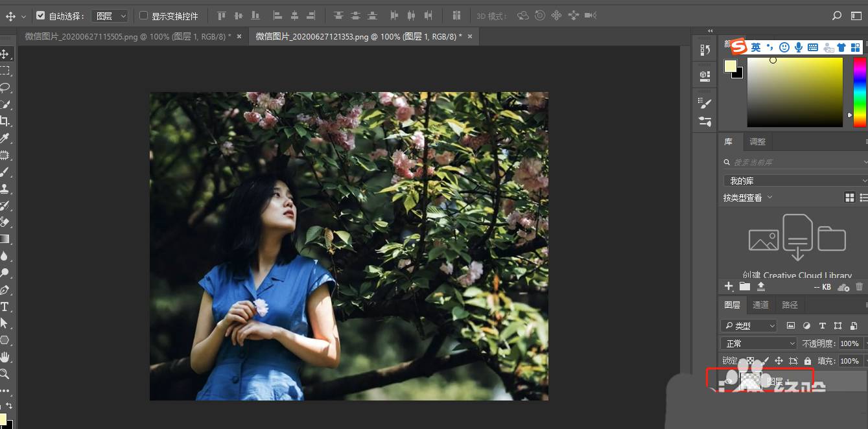Screen dimensions: 868x429
Task: Open the 调整 panel tab
Action: pos(757,141)
